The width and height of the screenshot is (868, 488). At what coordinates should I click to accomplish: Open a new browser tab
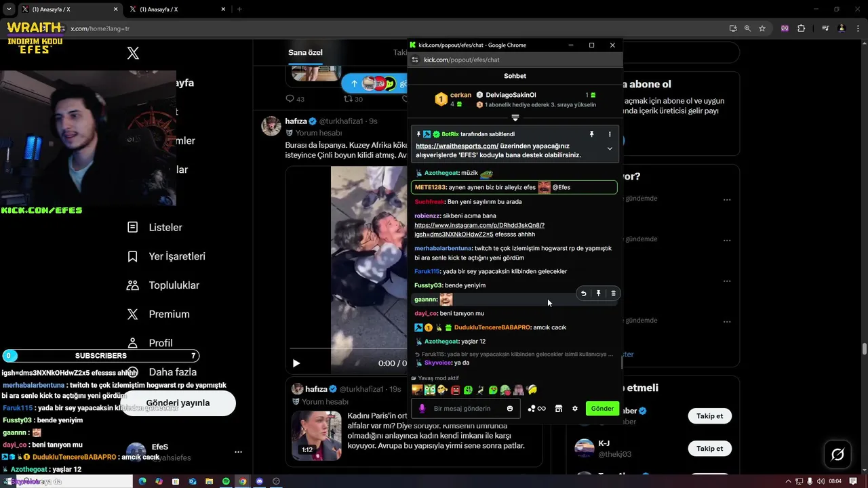pyautogui.click(x=239, y=9)
